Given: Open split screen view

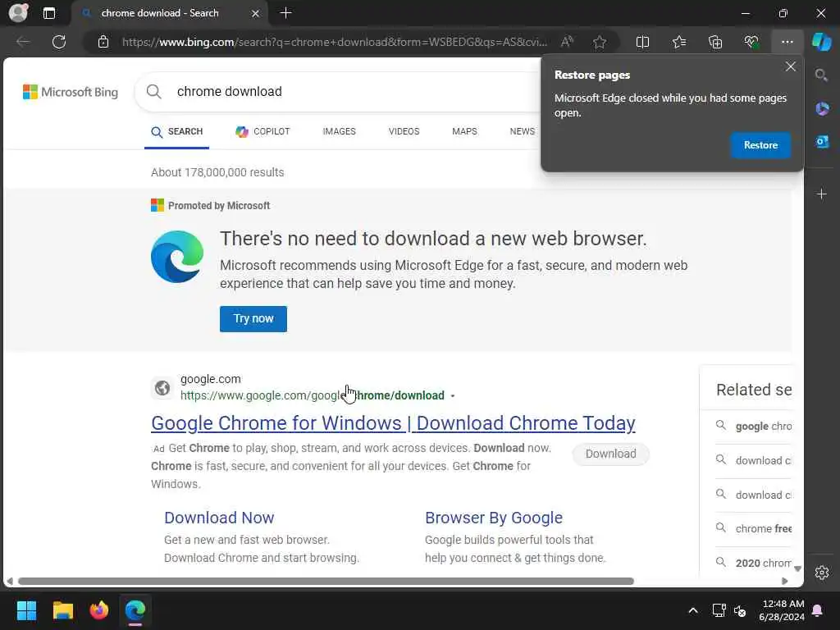Looking at the screenshot, I should click(642, 42).
